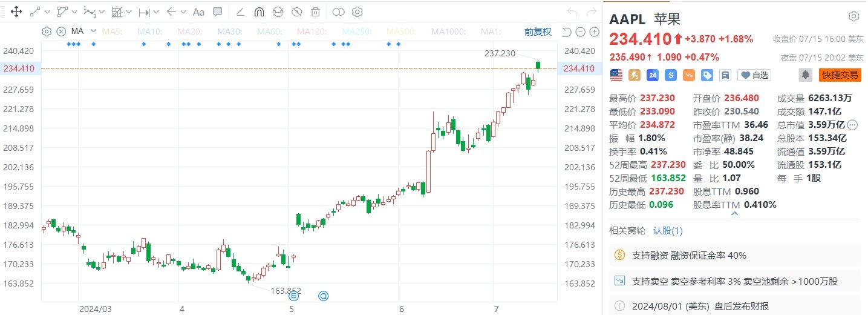Choose the text annotation Aa tool
The image size is (868, 315).
tap(198, 12)
